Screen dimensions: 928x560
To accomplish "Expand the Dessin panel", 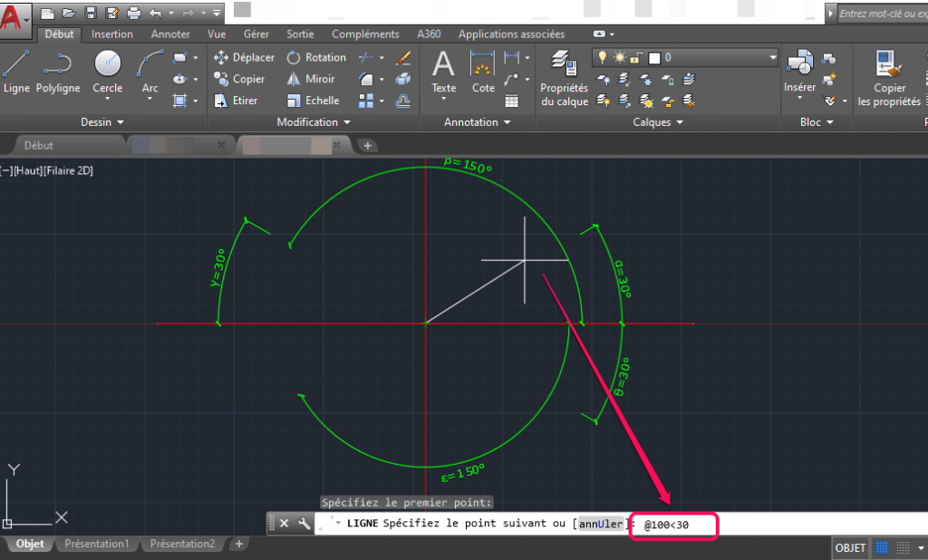I will coord(102,122).
